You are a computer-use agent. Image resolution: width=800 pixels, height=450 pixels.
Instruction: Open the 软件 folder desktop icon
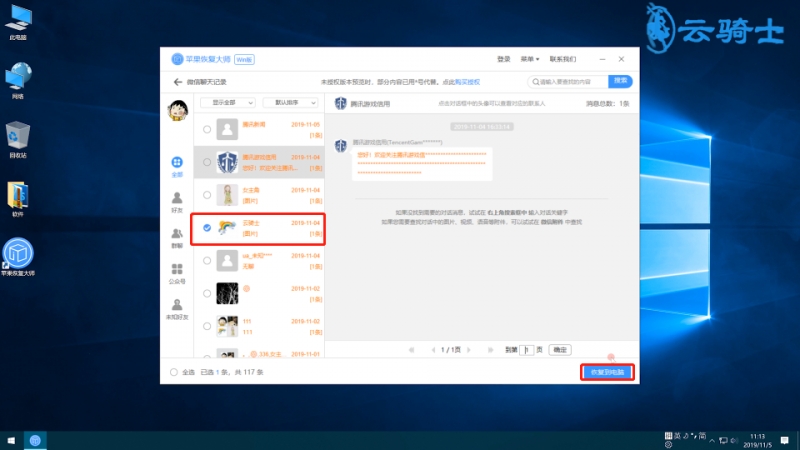(x=18, y=199)
